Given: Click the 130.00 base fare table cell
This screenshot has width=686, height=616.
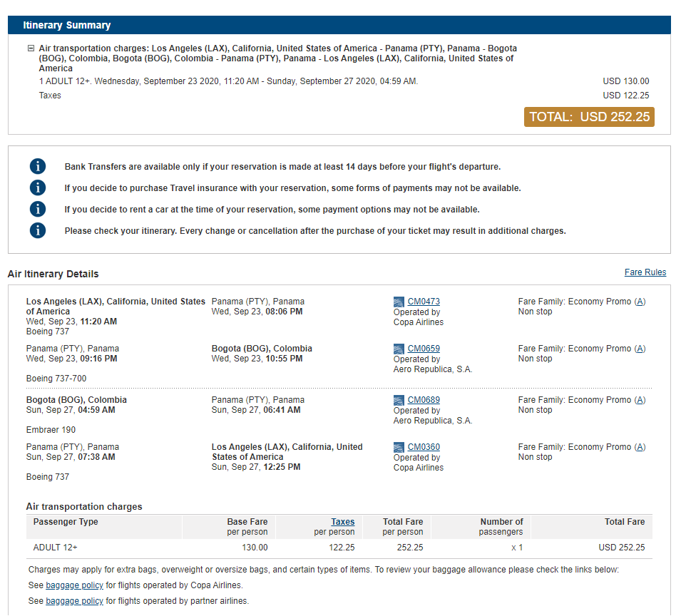Looking at the screenshot, I should click(255, 548).
